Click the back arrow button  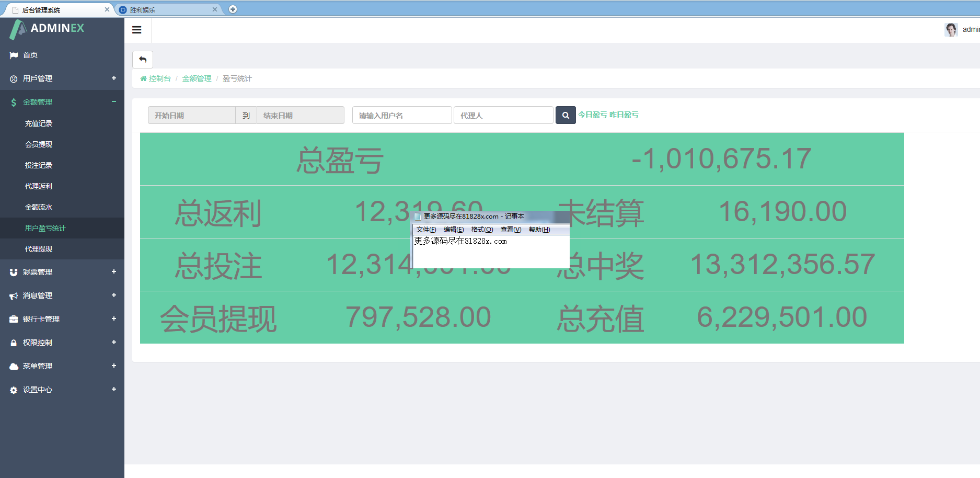click(143, 60)
